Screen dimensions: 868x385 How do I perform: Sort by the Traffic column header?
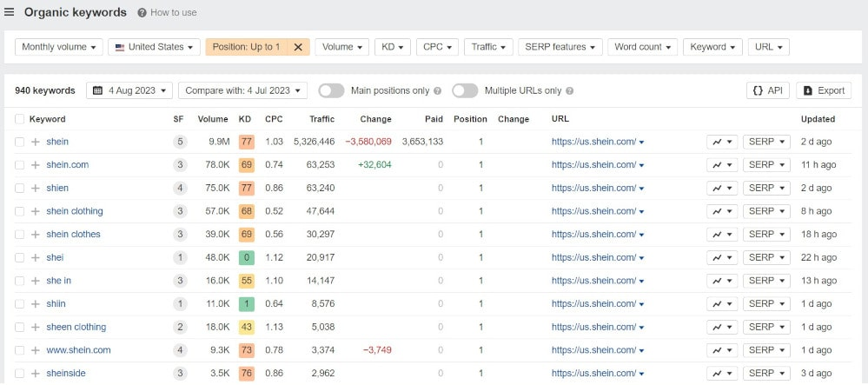click(x=322, y=119)
